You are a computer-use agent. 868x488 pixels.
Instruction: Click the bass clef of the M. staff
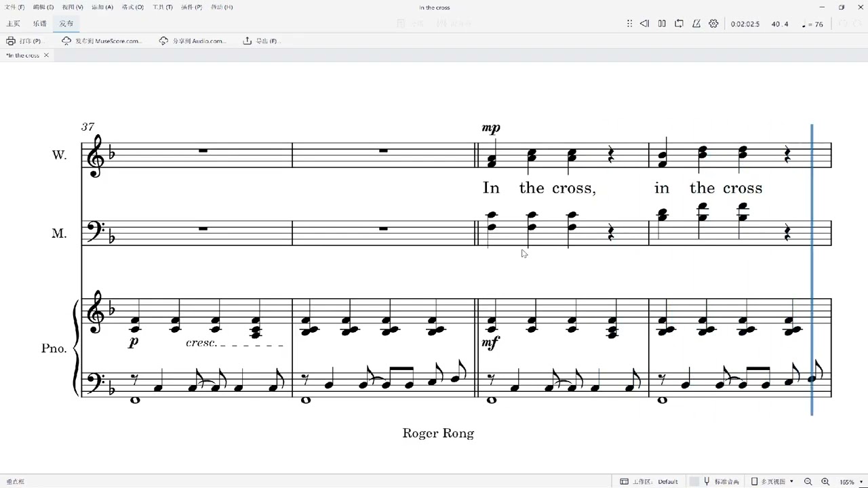(96, 230)
